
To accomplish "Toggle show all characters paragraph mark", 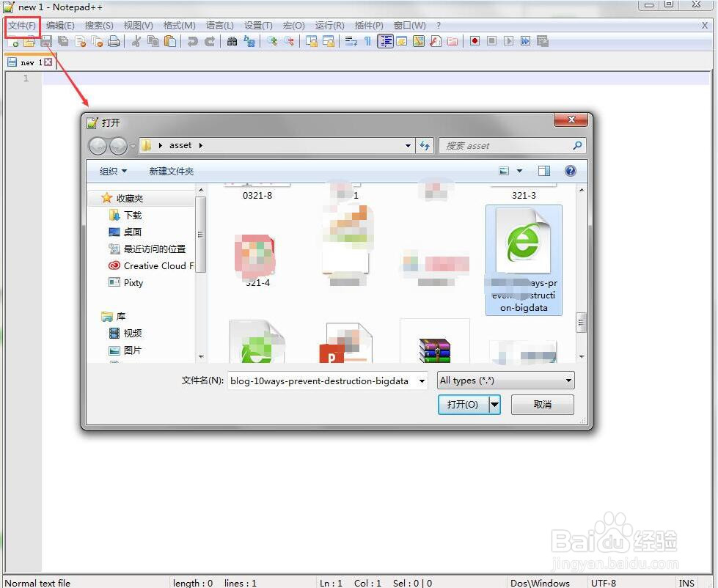I will 368,41.
